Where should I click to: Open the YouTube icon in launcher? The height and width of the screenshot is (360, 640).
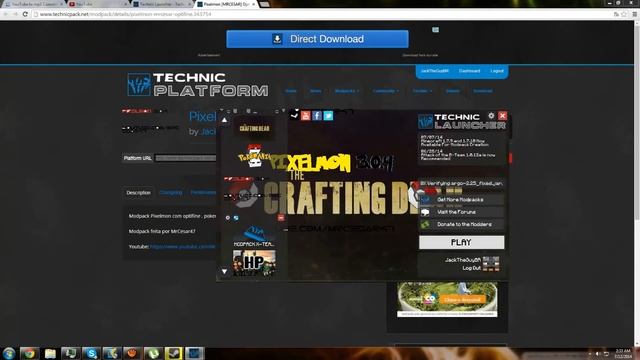tap(305, 116)
